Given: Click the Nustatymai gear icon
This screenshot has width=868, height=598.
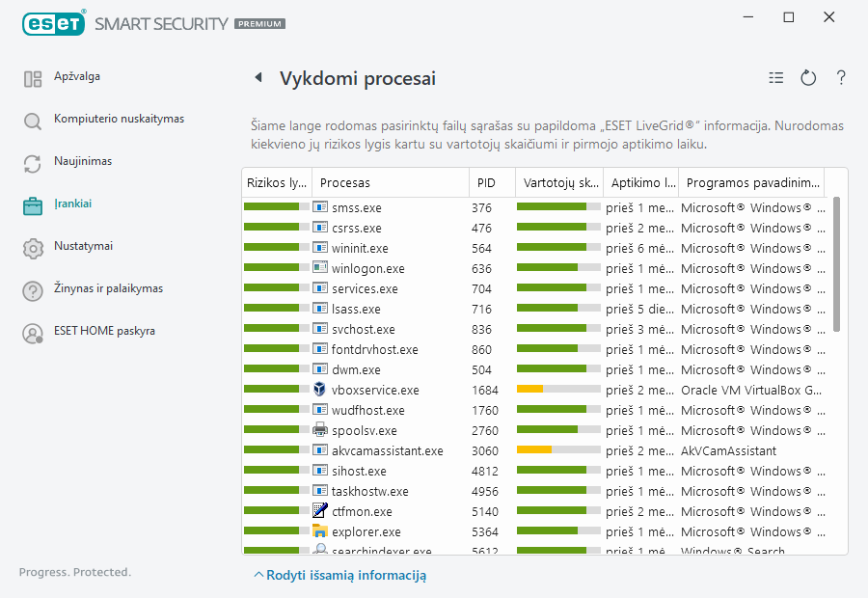Looking at the screenshot, I should point(33,248).
